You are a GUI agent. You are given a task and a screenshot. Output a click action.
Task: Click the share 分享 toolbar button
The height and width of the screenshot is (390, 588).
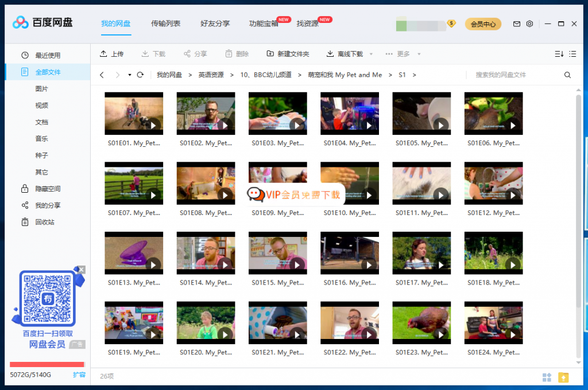click(195, 54)
